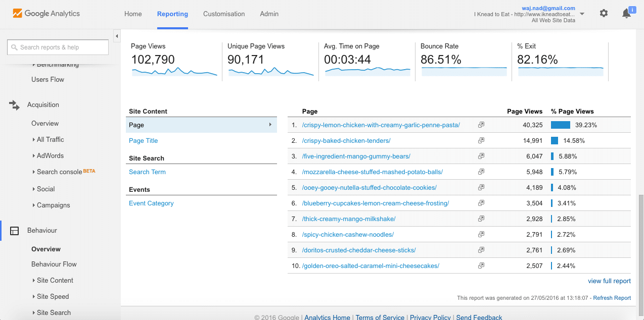This screenshot has height=320, width=644.
Task: Expand the Site Speed submenu
Action: [50, 296]
